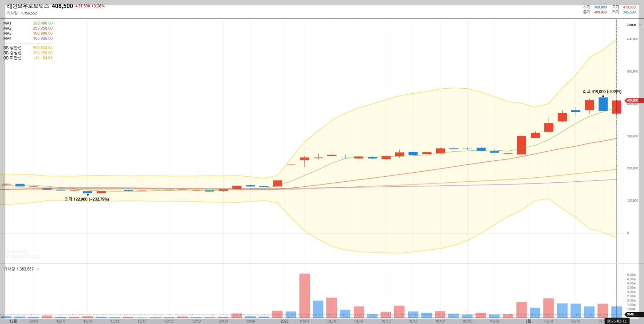Click the 01/03 date axis label
Viewport: 644px width, 324px height.
[304, 321]
